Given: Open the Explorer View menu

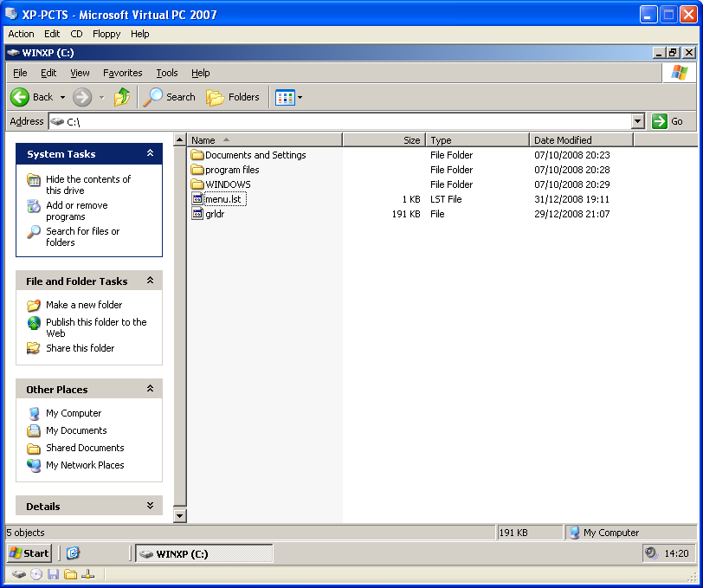Looking at the screenshot, I should [x=80, y=73].
